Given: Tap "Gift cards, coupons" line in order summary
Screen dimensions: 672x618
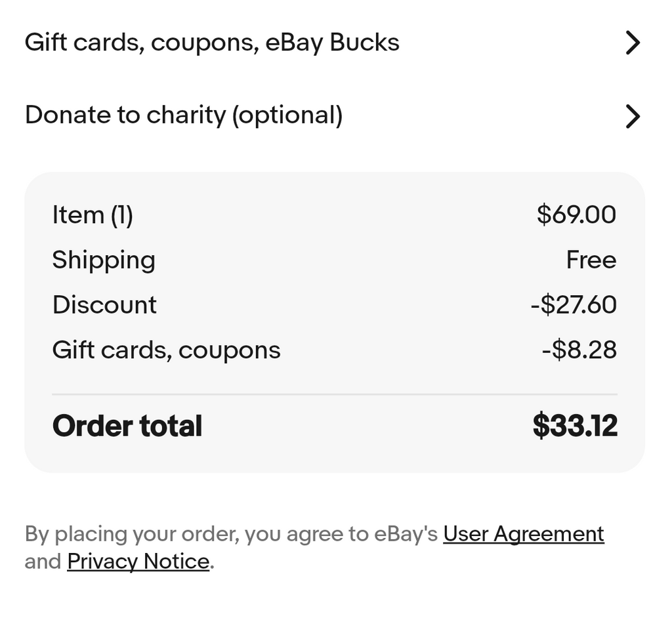Looking at the screenshot, I should (x=166, y=350).
